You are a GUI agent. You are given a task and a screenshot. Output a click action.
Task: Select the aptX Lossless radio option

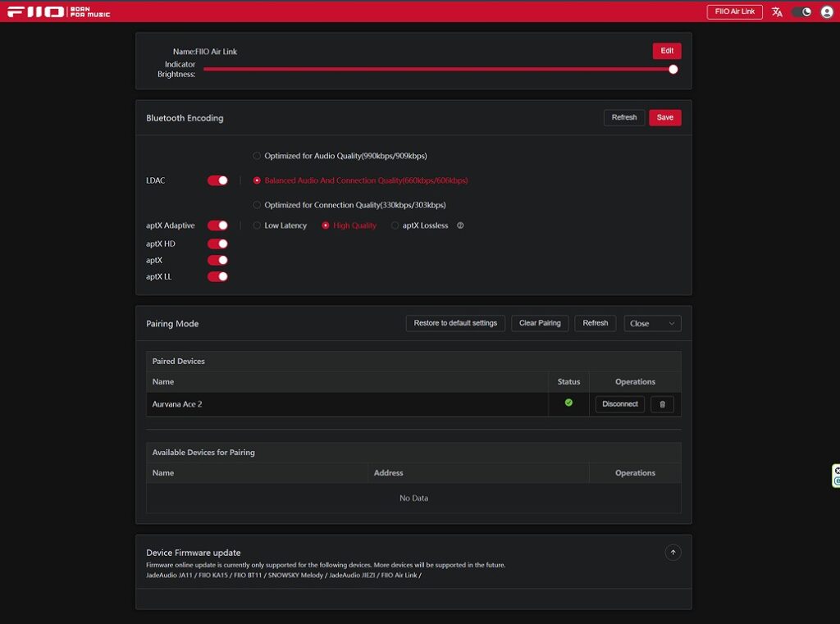pyautogui.click(x=395, y=225)
